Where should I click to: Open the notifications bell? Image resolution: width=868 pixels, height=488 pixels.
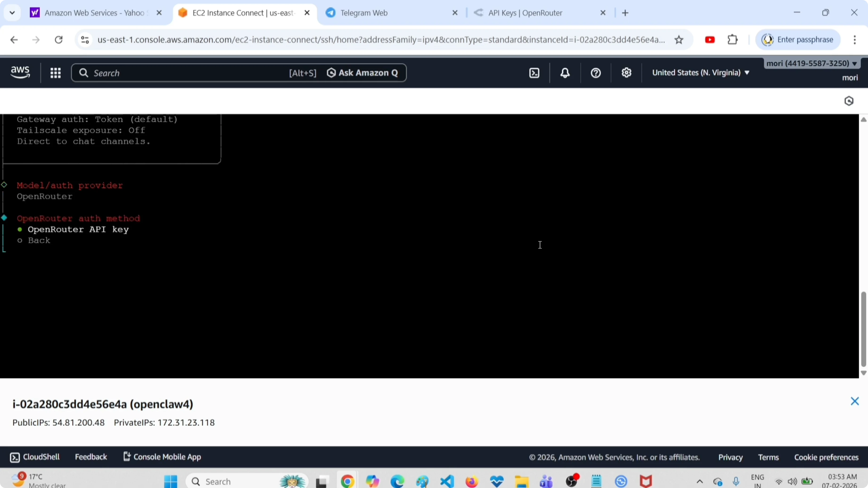tap(565, 73)
